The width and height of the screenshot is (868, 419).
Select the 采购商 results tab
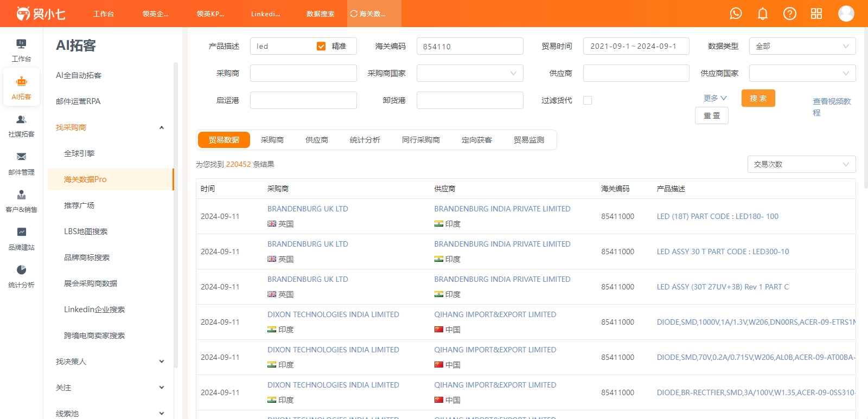click(272, 140)
